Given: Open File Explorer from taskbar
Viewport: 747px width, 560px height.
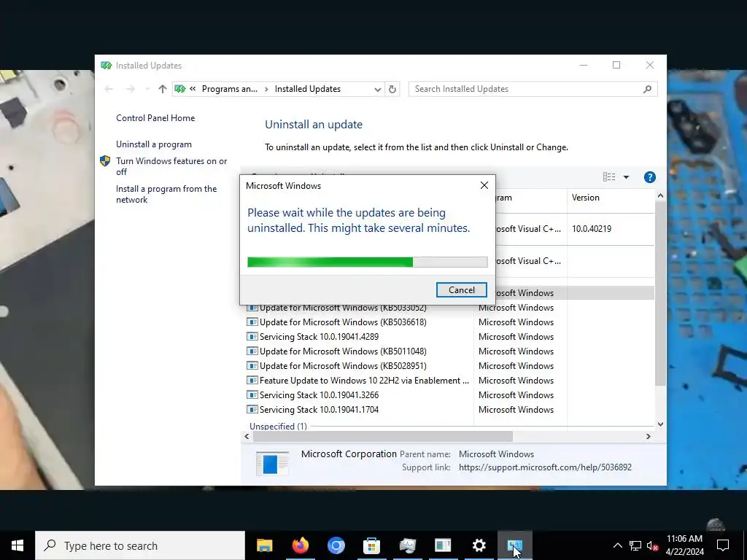Looking at the screenshot, I should click(x=264, y=545).
